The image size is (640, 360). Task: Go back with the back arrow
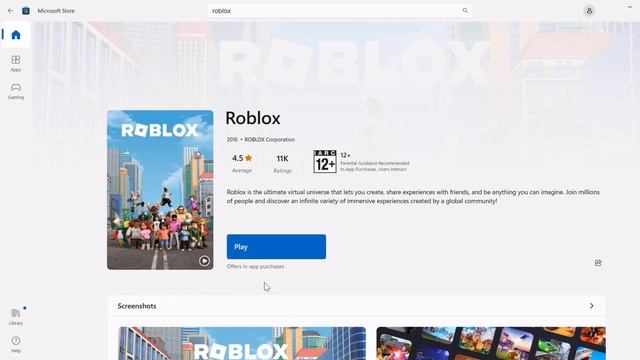[11, 11]
